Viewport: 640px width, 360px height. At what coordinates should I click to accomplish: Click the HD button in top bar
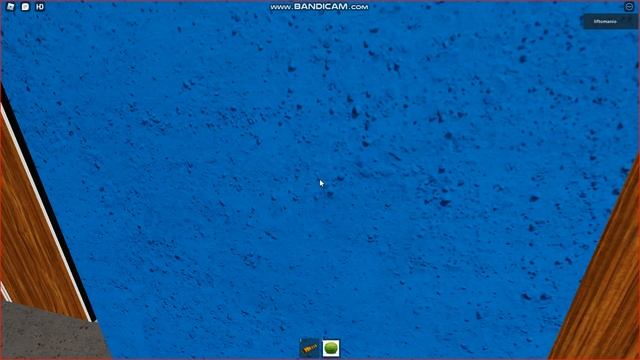tap(40, 7)
